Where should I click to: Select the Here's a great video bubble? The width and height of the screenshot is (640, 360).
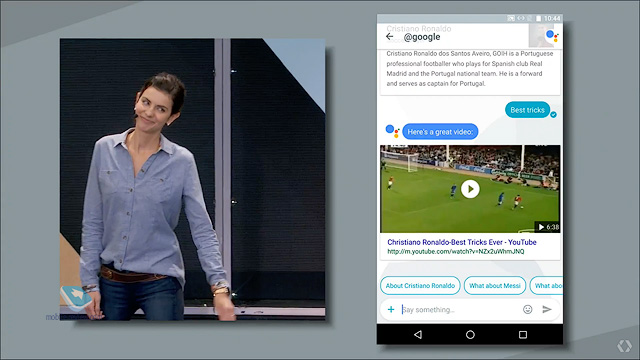pos(440,132)
